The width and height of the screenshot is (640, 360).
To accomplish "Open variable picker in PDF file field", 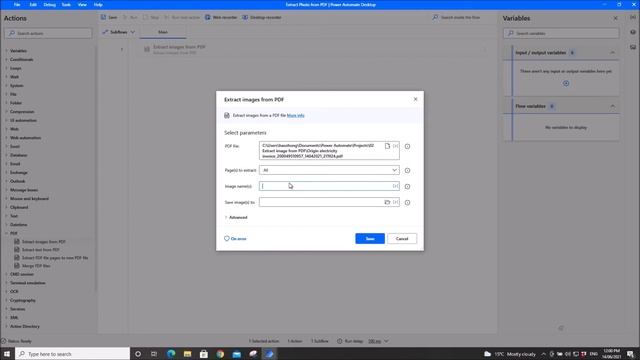I will coord(396,146).
